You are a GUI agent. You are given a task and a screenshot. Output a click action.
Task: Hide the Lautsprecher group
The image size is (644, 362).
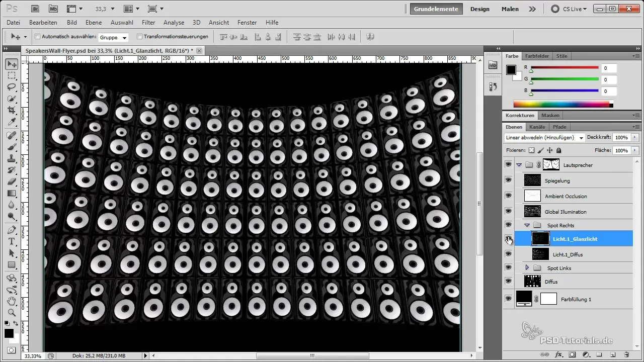(x=508, y=165)
